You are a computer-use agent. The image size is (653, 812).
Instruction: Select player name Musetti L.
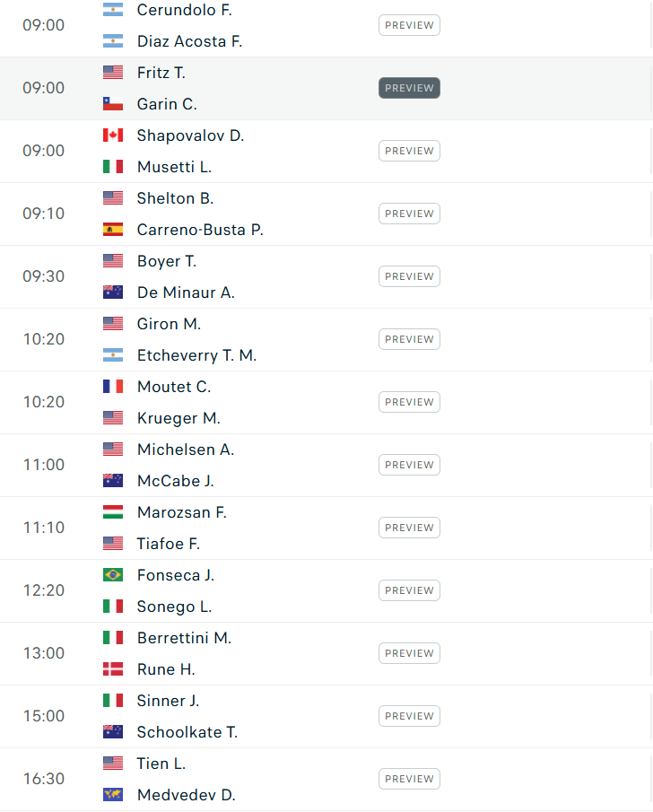pyautogui.click(x=175, y=167)
